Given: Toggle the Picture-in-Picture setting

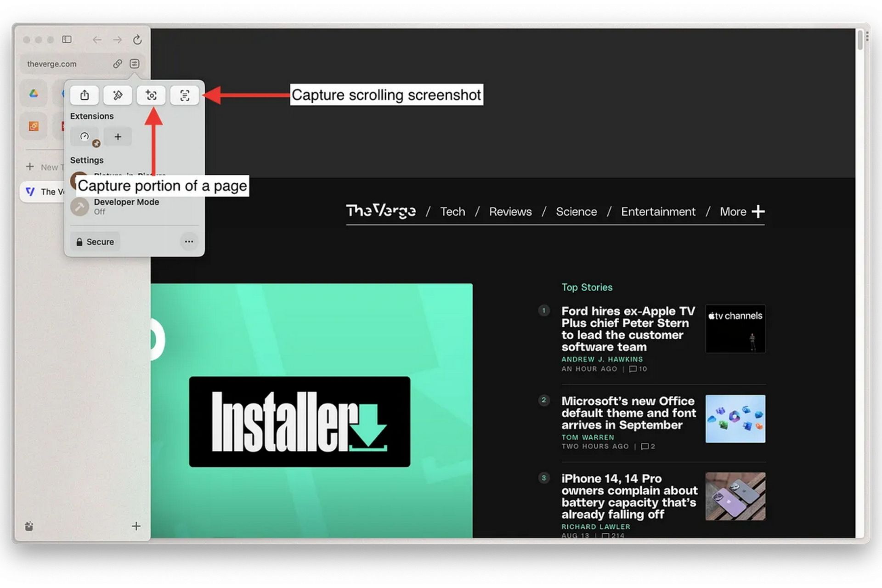Looking at the screenshot, I should pos(131,176).
